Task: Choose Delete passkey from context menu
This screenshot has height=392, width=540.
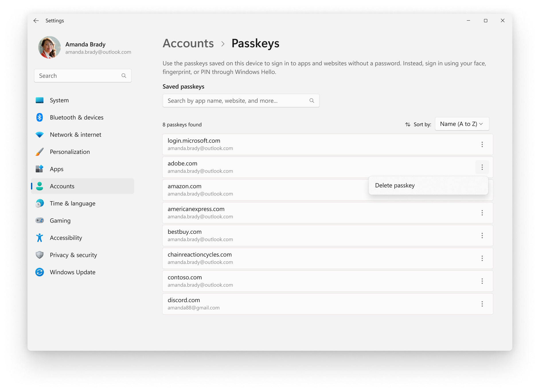Action: coord(428,185)
